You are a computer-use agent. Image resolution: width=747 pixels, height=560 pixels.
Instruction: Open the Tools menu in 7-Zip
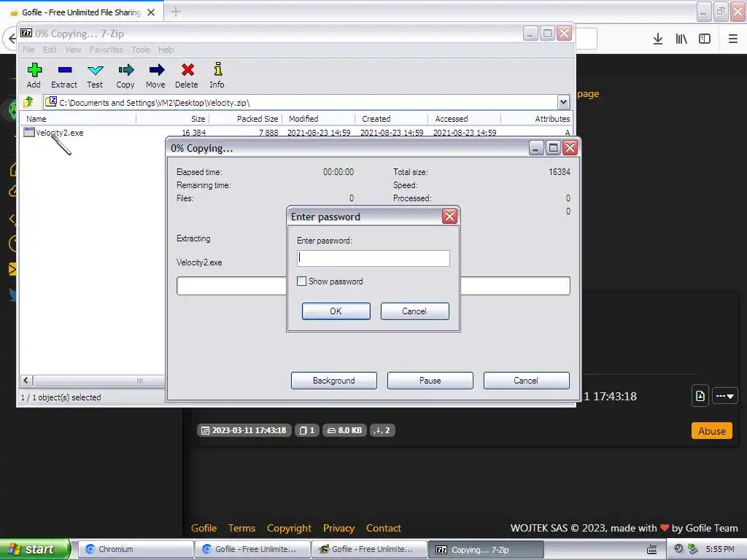141,50
